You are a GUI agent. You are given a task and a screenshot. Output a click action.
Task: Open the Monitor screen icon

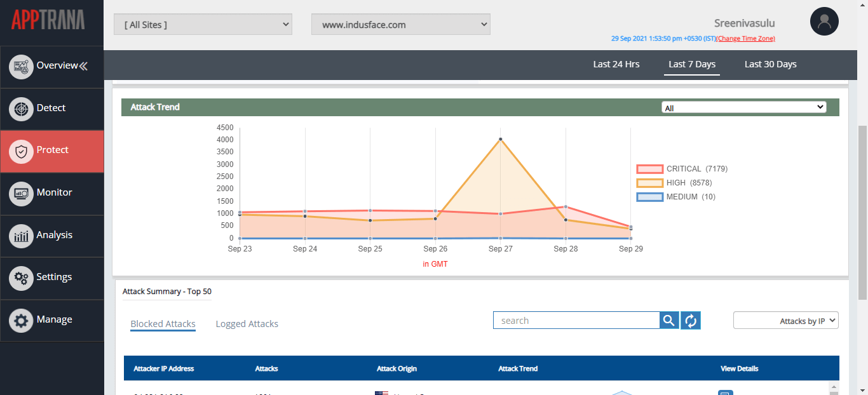(22, 193)
